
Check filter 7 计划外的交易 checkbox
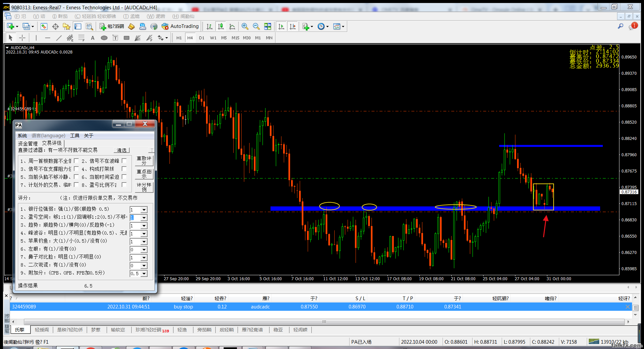[x=76, y=184]
